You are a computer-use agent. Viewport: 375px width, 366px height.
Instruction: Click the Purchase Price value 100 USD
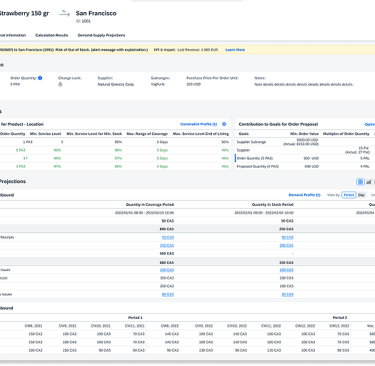pos(193,84)
